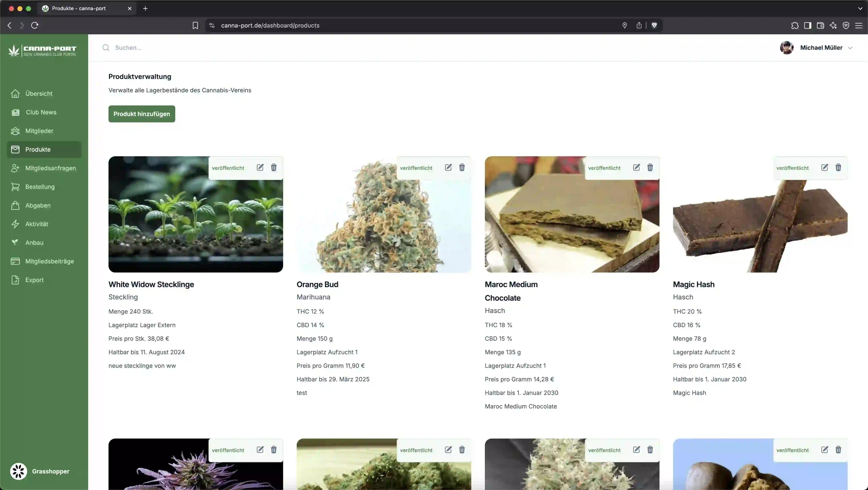Click the trash icon on the blue-background product card
This screenshot has height=490, width=868.
point(838,450)
